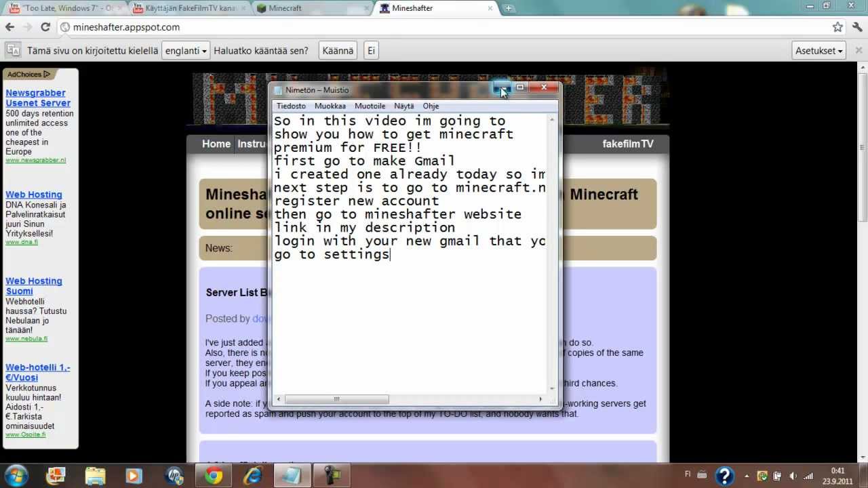
Task: Open the Ohje menu in Notepad
Action: pyautogui.click(x=431, y=106)
